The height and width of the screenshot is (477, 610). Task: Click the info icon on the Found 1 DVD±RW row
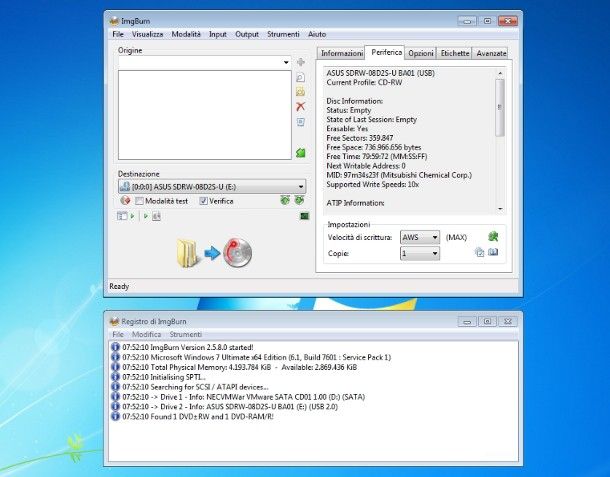coord(115,417)
